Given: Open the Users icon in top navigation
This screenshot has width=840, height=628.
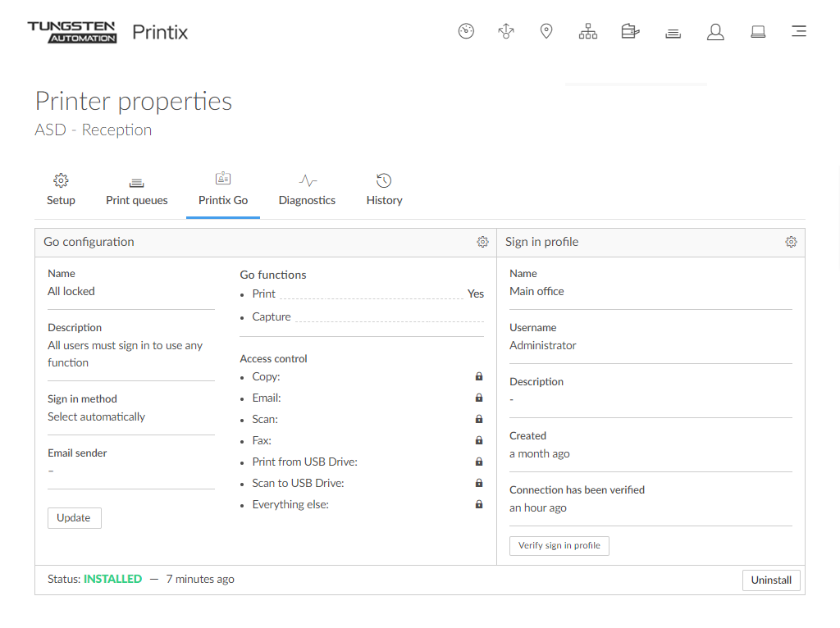Looking at the screenshot, I should tap(715, 32).
